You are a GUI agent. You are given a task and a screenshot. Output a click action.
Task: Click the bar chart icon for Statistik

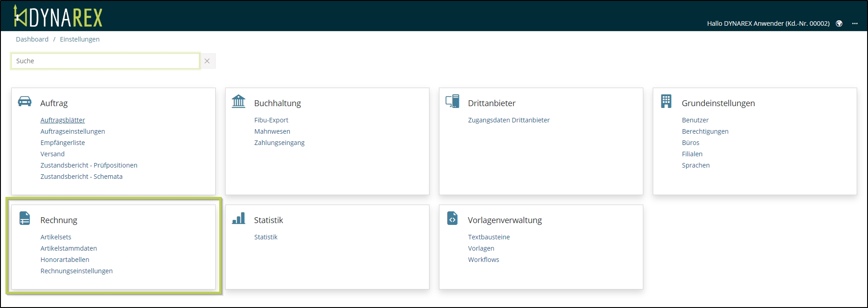coord(238,218)
